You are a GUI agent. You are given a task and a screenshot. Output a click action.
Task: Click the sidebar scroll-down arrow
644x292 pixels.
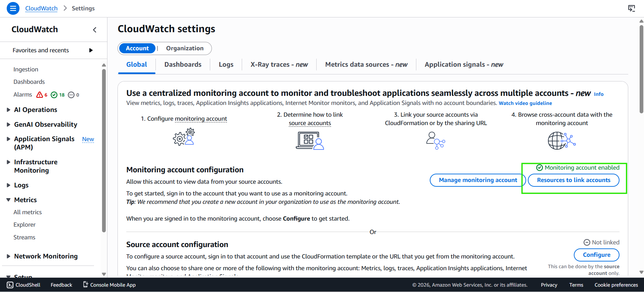click(x=104, y=274)
